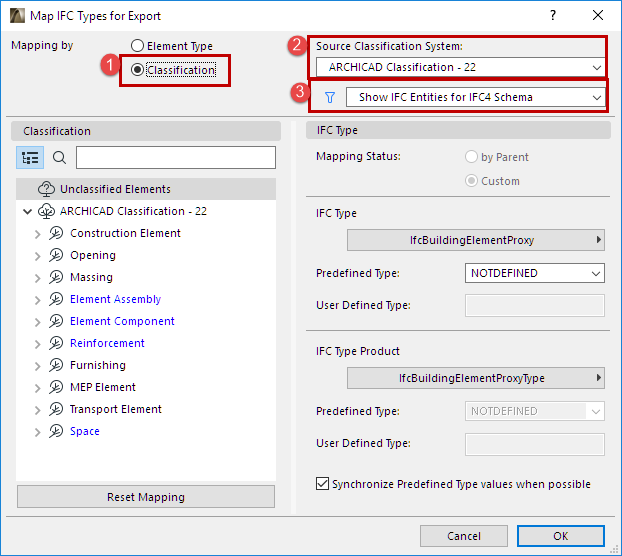Select Opening tree item

click(x=93, y=255)
